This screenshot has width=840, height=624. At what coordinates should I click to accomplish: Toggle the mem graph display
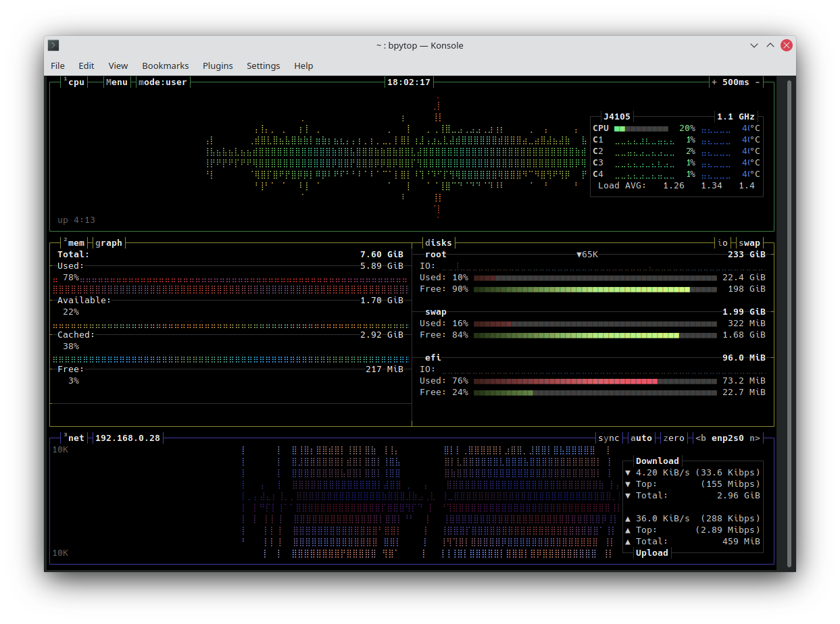point(109,243)
